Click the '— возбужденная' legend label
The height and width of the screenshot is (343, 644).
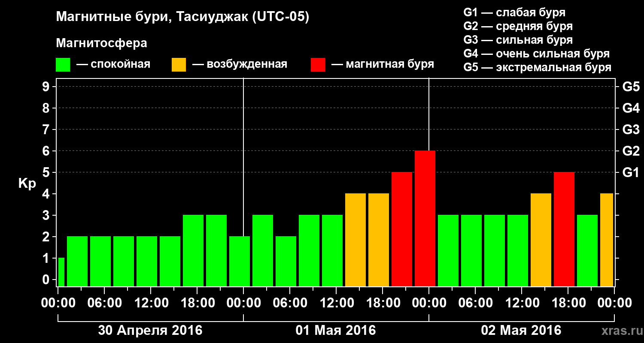(240, 64)
